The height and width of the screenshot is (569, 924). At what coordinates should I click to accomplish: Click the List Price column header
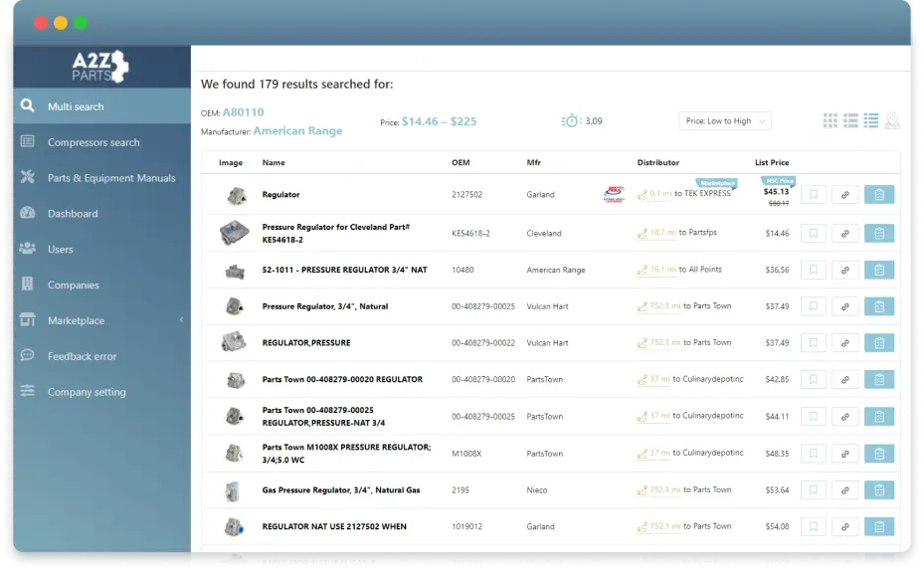(772, 163)
